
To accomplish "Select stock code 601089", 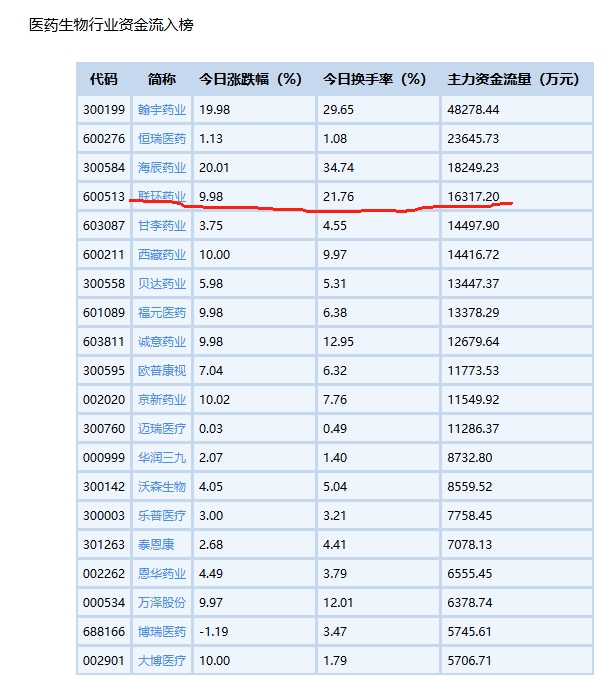I will pyautogui.click(x=104, y=313).
